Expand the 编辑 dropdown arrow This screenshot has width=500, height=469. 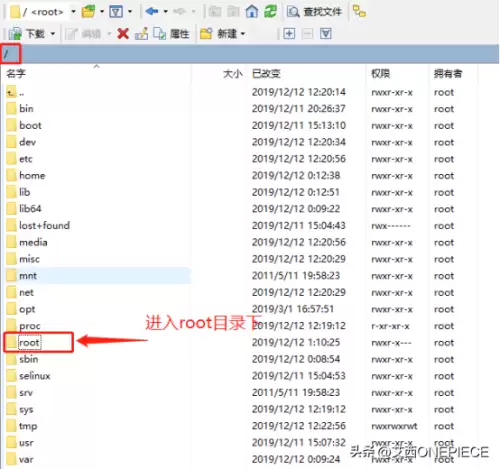point(109,34)
